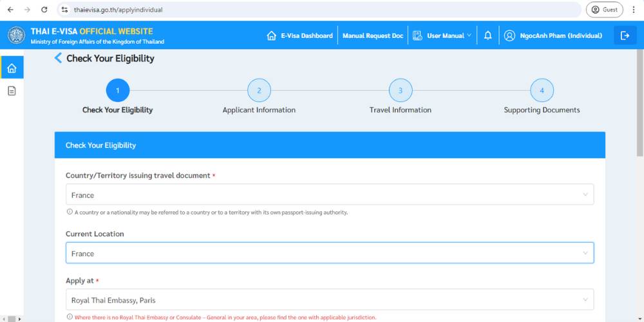Viewport: 644px width, 322px height.
Task: Open Country/Territory issuing travel document dropdown
Action: (330, 194)
